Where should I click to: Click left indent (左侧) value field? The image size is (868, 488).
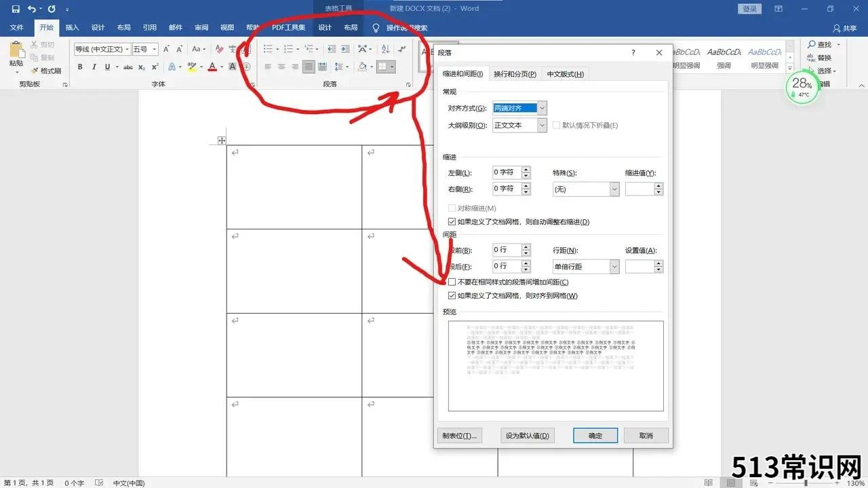tap(507, 172)
